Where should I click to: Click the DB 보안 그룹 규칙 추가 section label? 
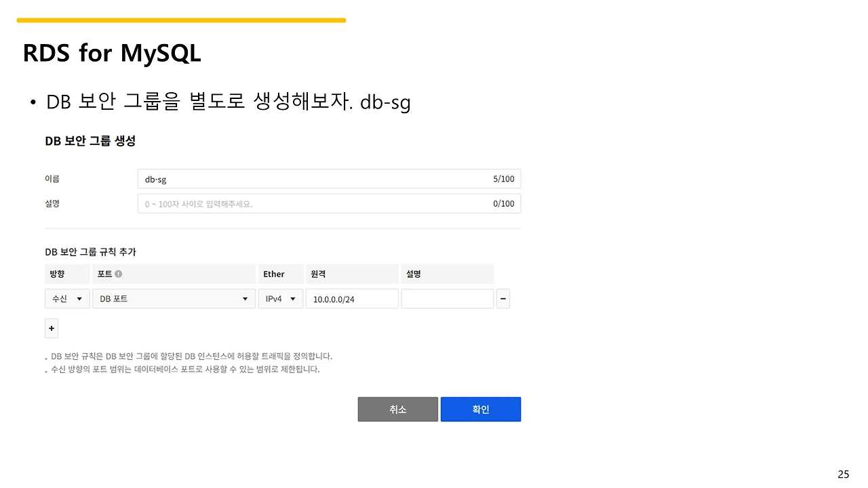coord(91,251)
